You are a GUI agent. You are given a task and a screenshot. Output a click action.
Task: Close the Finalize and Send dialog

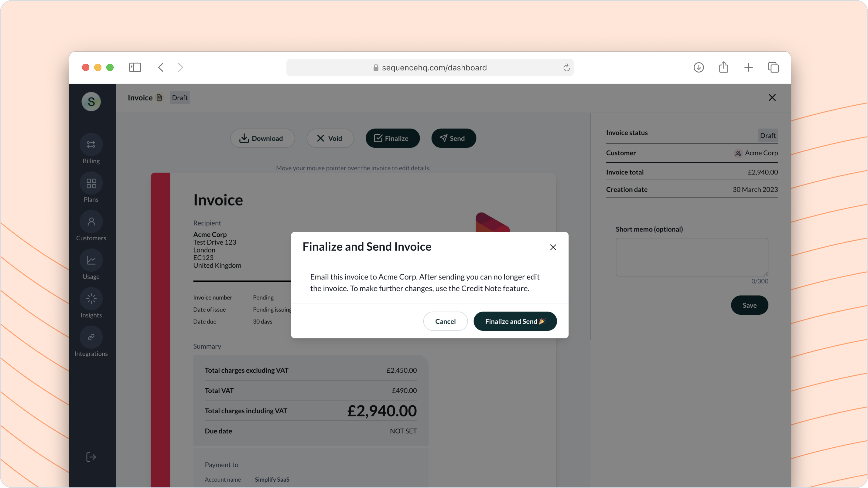(553, 247)
